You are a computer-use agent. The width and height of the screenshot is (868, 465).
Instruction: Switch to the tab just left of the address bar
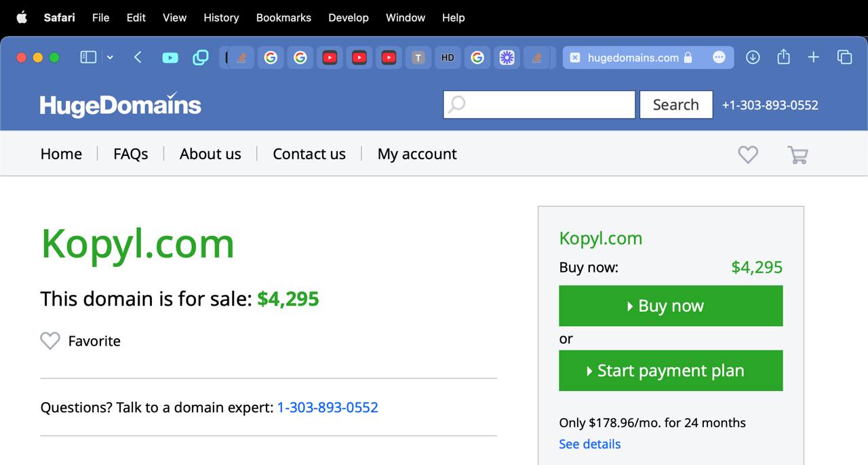coord(536,58)
